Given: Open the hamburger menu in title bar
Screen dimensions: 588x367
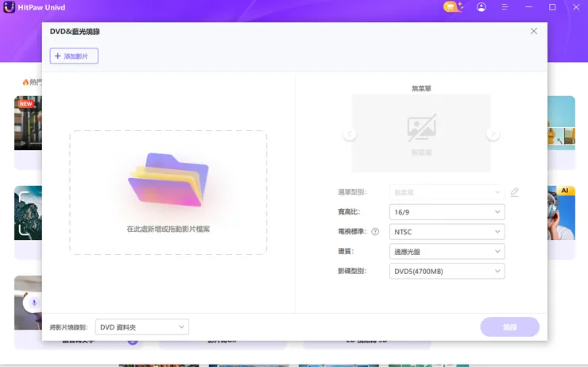Looking at the screenshot, I should [x=505, y=7].
